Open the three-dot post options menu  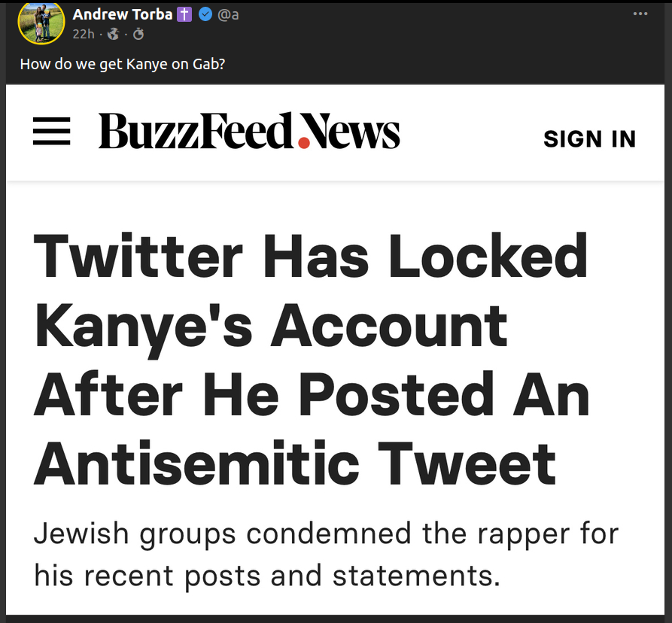pyautogui.click(x=640, y=14)
